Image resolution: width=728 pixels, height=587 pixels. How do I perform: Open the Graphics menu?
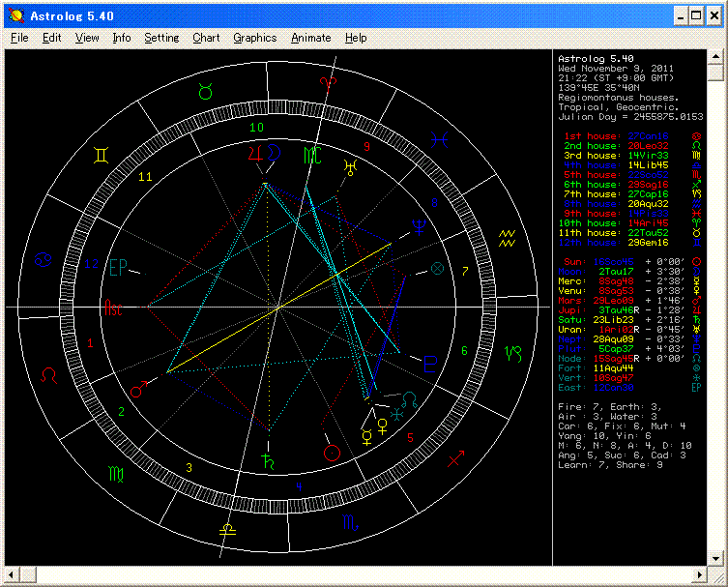click(x=255, y=38)
